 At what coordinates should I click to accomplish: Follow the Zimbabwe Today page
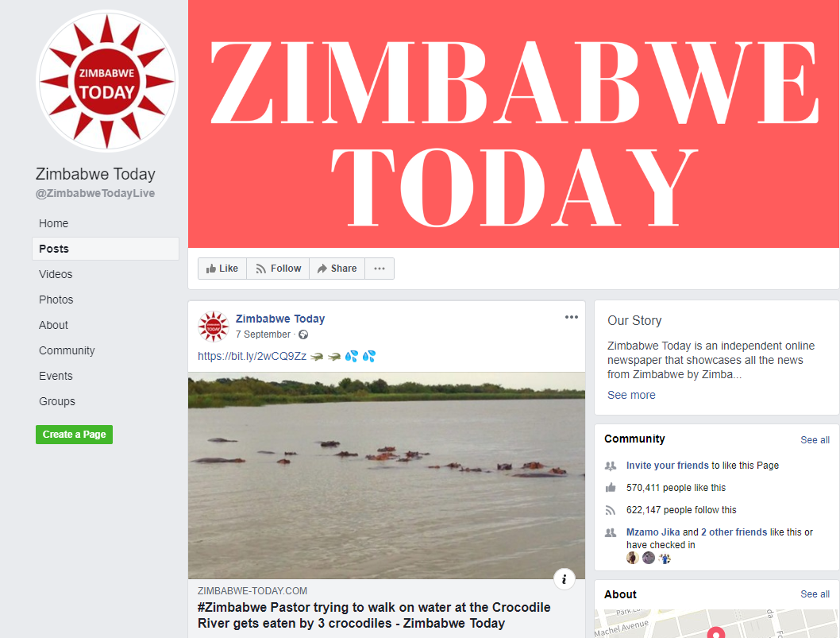pyautogui.click(x=278, y=269)
